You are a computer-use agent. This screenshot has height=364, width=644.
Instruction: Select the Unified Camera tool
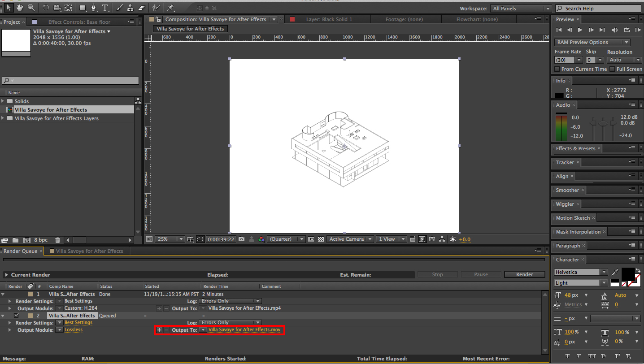(x=57, y=8)
